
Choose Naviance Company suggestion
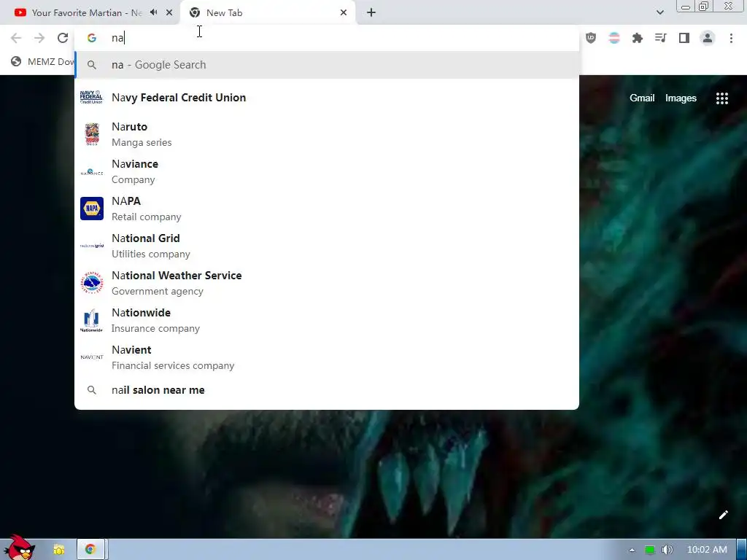[327, 171]
